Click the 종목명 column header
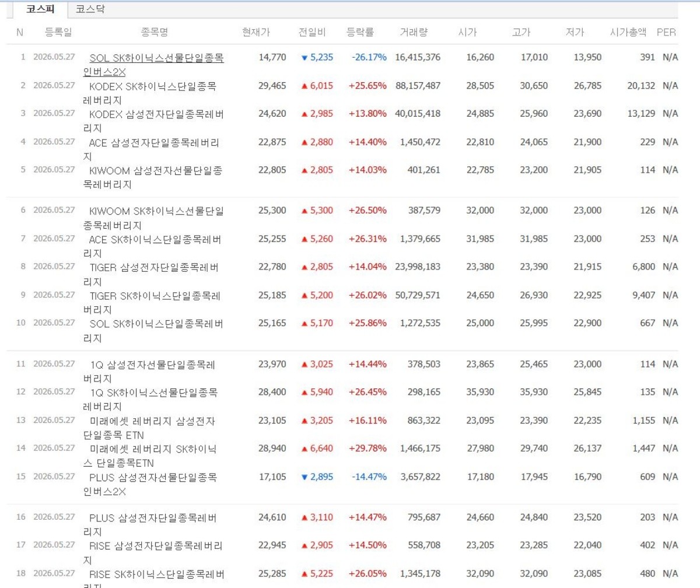This screenshot has height=588, width=700. point(154,33)
